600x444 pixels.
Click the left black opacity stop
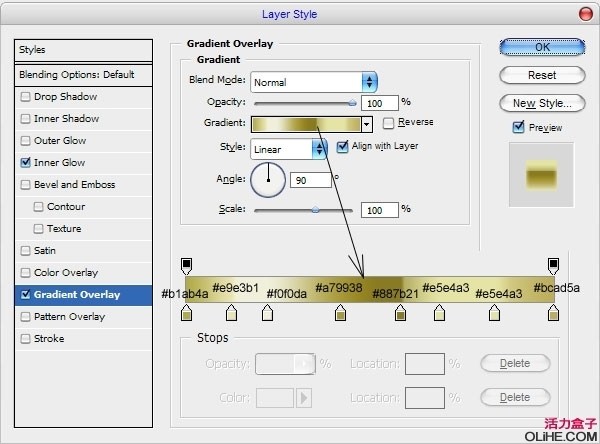coord(186,265)
